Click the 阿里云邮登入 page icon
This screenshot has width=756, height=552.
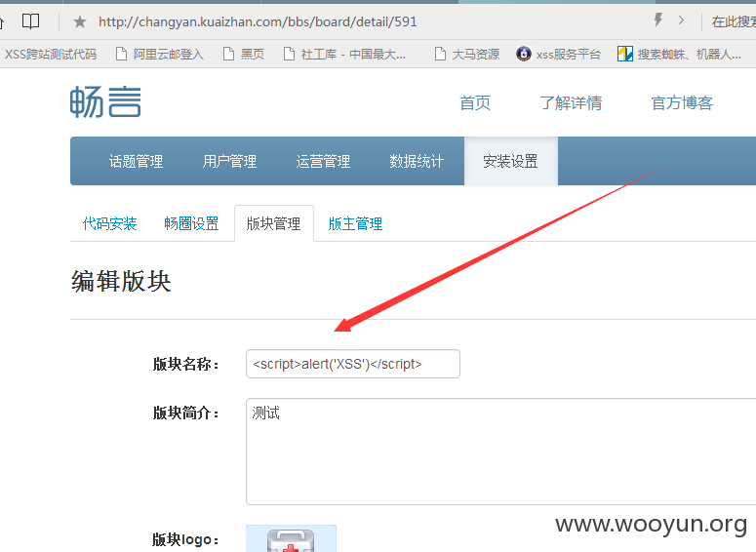(122, 54)
